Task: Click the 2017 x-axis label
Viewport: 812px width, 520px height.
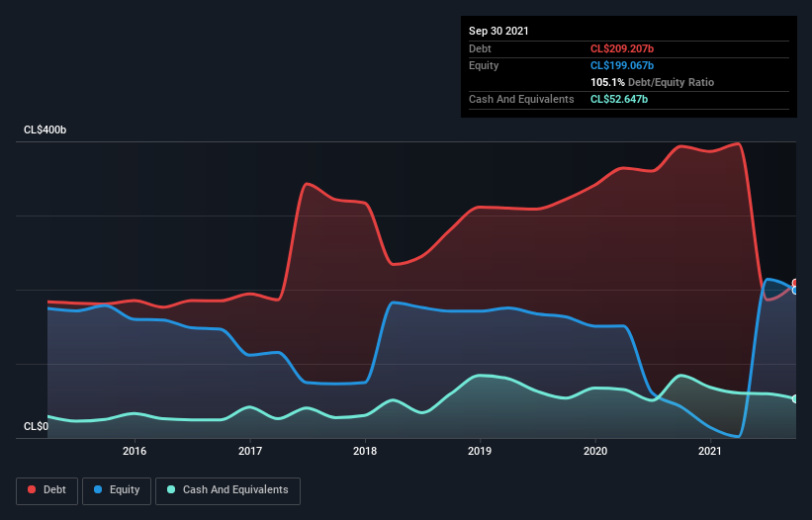Action: [x=250, y=451]
